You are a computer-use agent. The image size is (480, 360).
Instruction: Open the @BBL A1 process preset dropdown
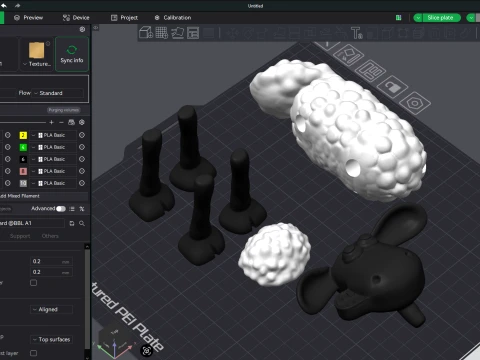point(32,223)
